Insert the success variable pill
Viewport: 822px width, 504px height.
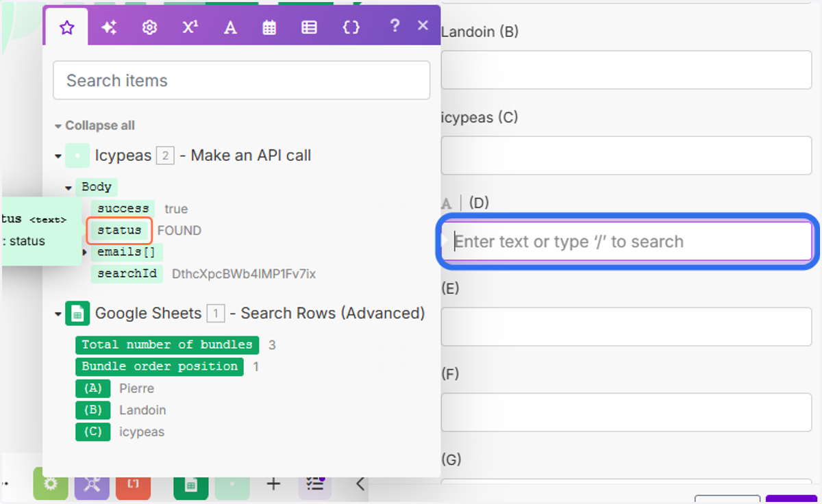pos(123,208)
